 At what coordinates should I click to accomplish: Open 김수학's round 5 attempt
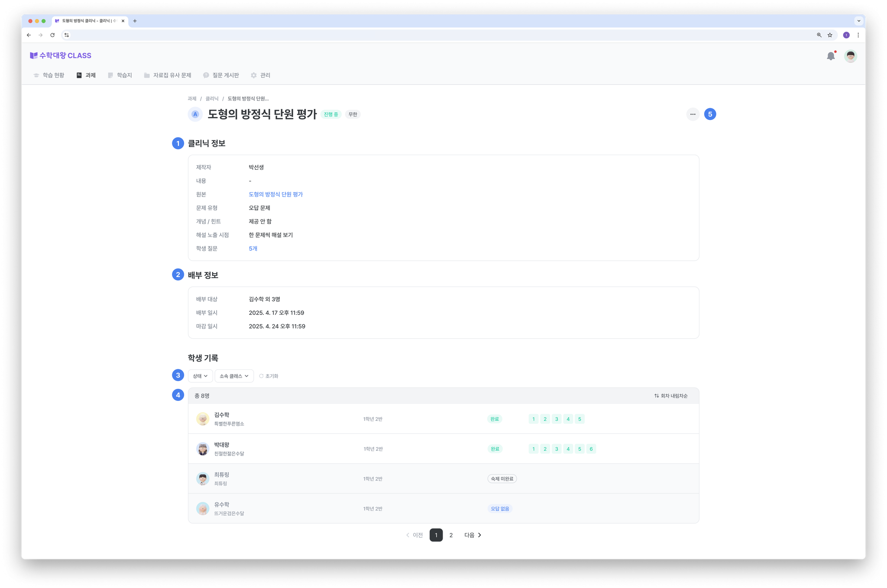click(579, 419)
